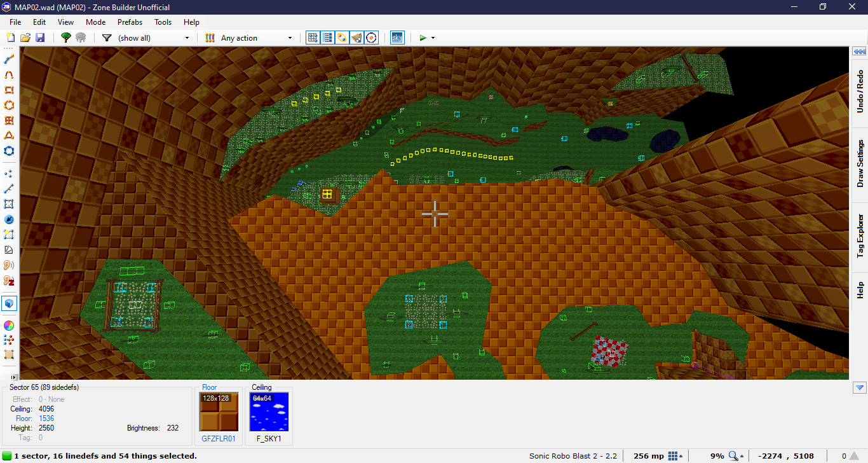Click the New Map icon

[x=10, y=38]
